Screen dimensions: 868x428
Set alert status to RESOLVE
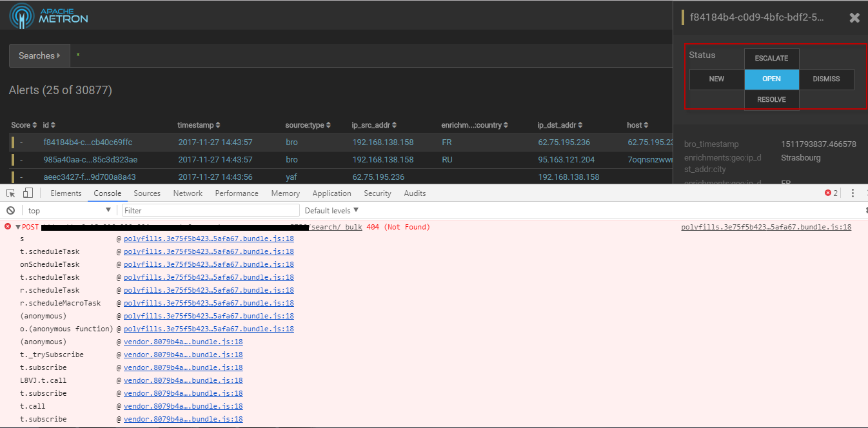[771, 100]
